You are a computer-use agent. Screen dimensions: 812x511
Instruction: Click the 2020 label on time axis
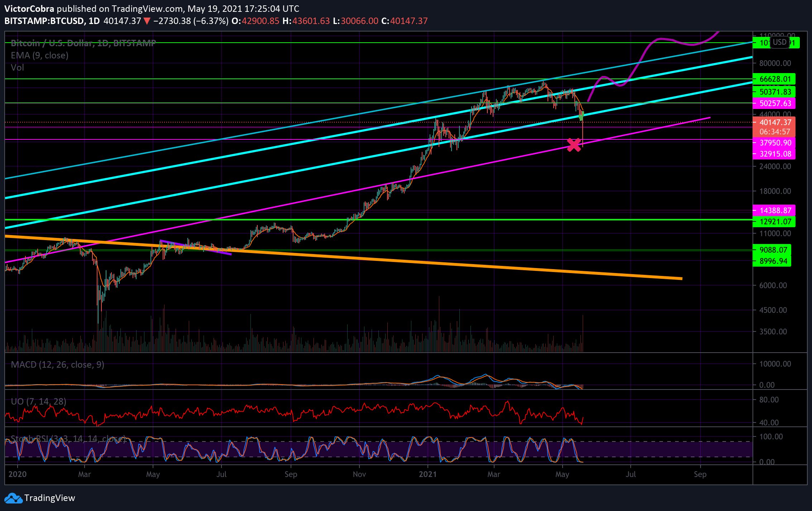pyautogui.click(x=17, y=474)
